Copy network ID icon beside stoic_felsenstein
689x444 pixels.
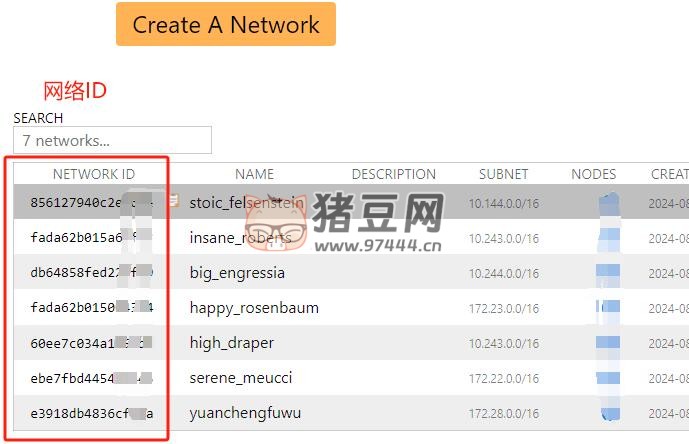point(174,200)
